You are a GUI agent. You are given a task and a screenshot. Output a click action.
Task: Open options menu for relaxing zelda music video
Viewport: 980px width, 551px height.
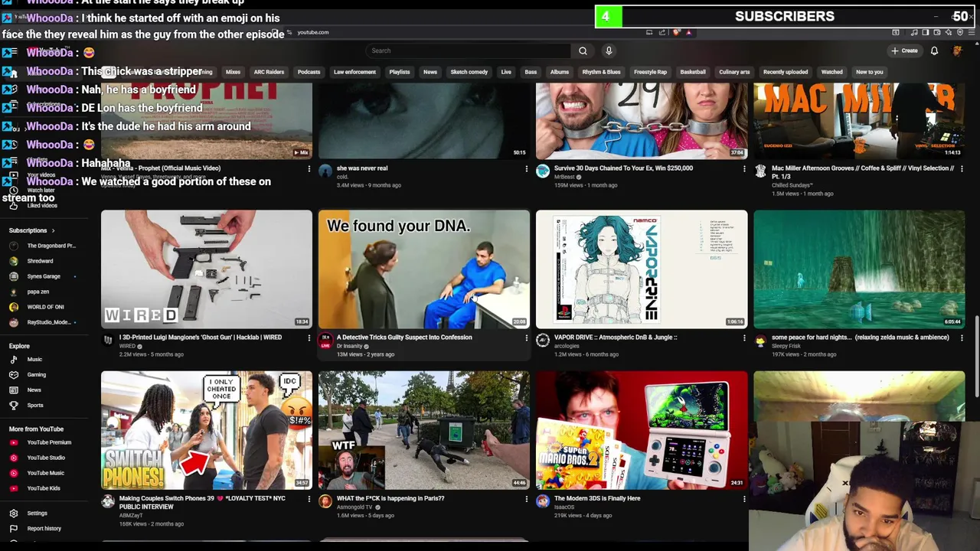tap(962, 337)
